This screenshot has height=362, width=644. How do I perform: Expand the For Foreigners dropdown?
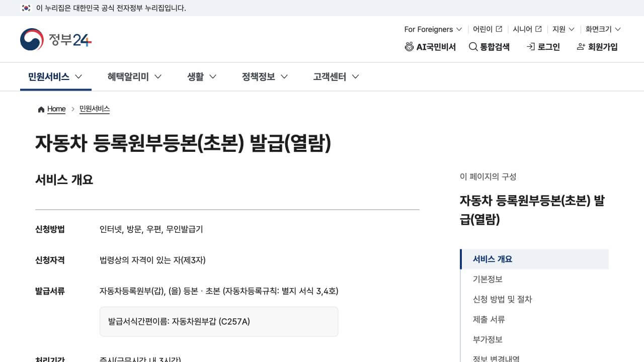[x=433, y=29]
